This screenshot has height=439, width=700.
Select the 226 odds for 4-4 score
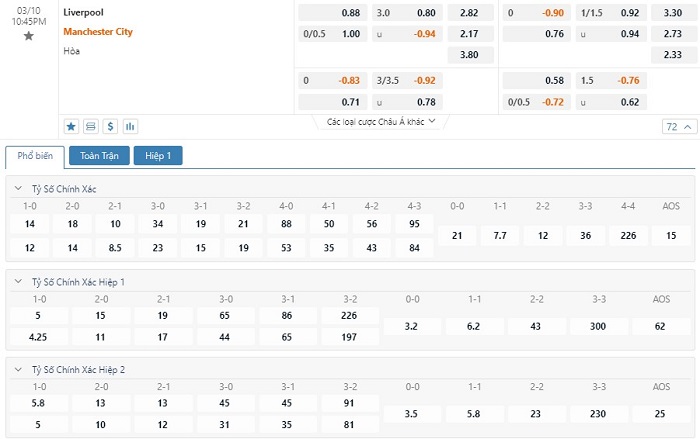click(x=628, y=236)
